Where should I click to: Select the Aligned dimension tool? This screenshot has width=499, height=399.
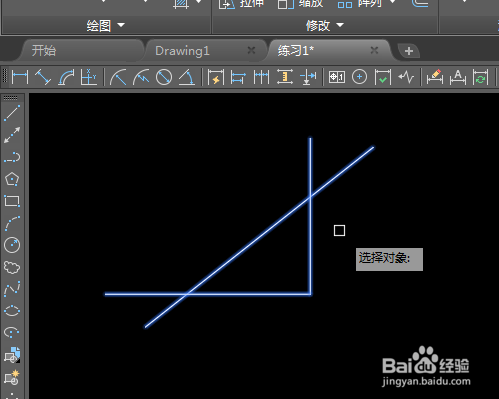[43, 77]
